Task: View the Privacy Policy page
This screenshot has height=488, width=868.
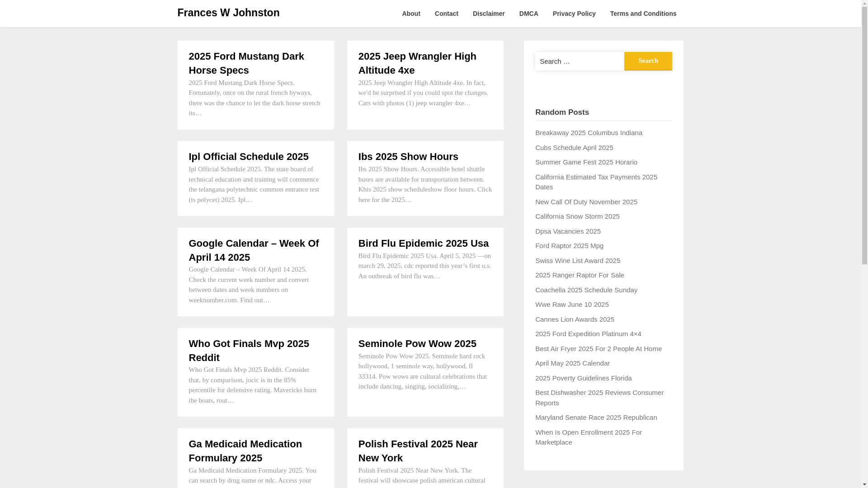Action: pos(574,14)
